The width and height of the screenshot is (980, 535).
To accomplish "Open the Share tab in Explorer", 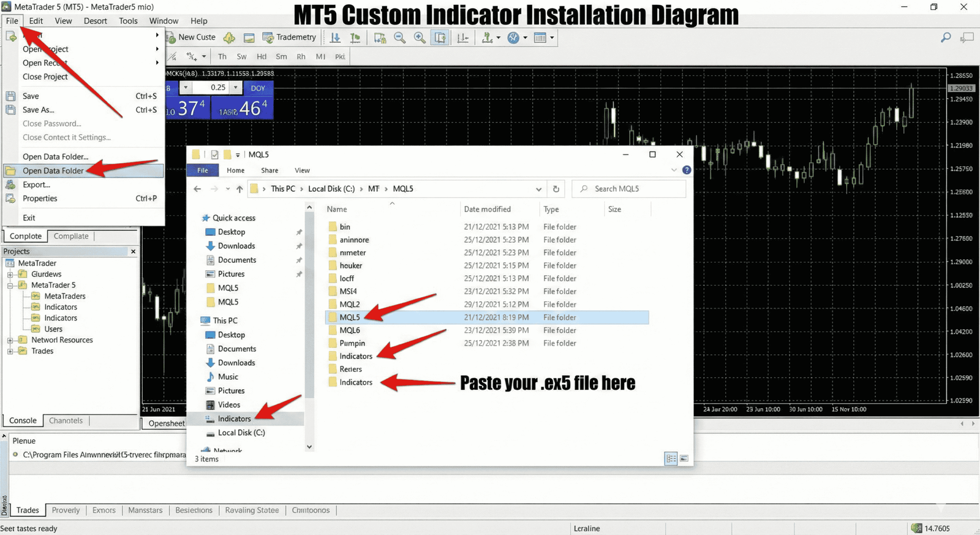I will (269, 170).
